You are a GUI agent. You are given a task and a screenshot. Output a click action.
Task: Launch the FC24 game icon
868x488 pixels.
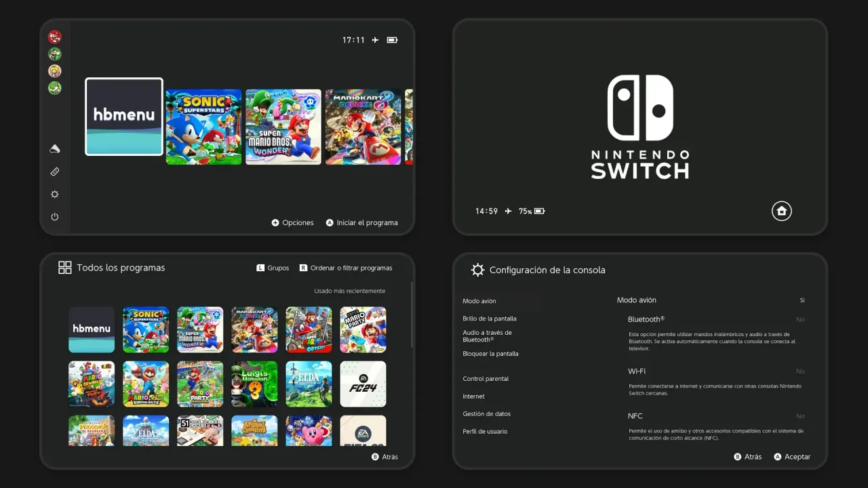tap(363, 384)
